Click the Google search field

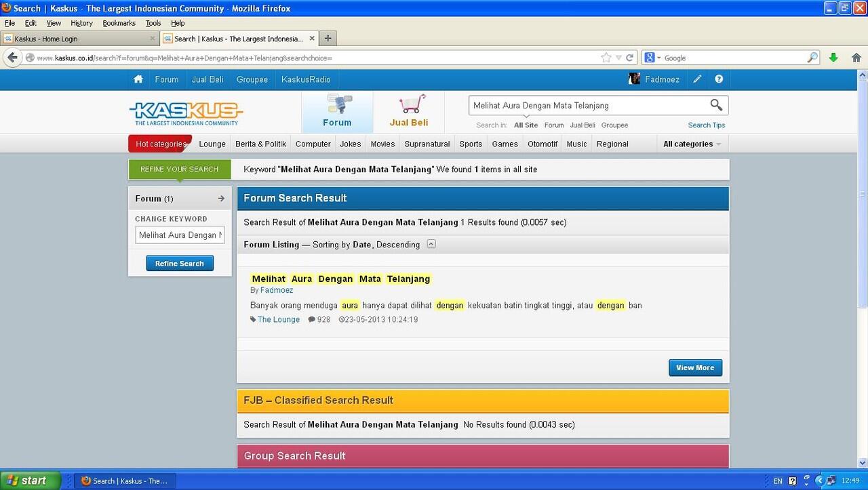point(734,58)
